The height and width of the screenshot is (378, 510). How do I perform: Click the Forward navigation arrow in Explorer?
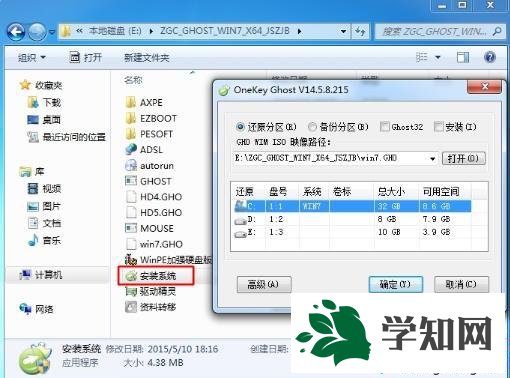pyautogui.click(x=37, y=32)
